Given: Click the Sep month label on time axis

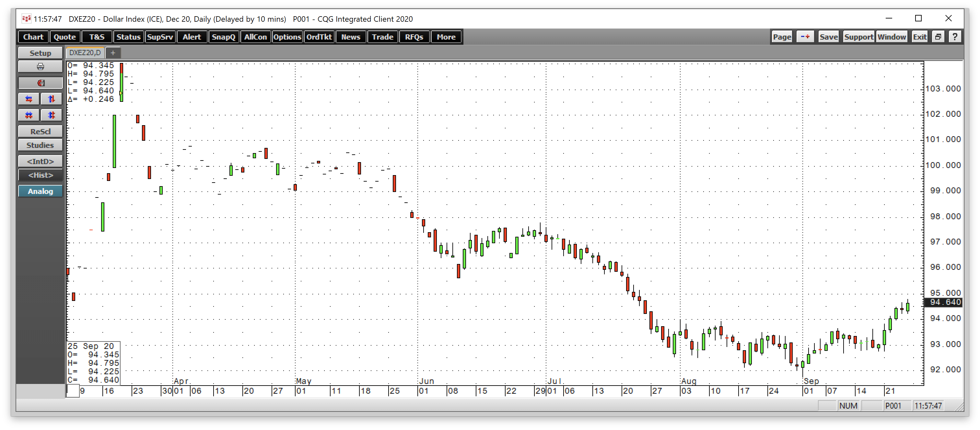Looking at the screenshot, I should tap(811, 381).
